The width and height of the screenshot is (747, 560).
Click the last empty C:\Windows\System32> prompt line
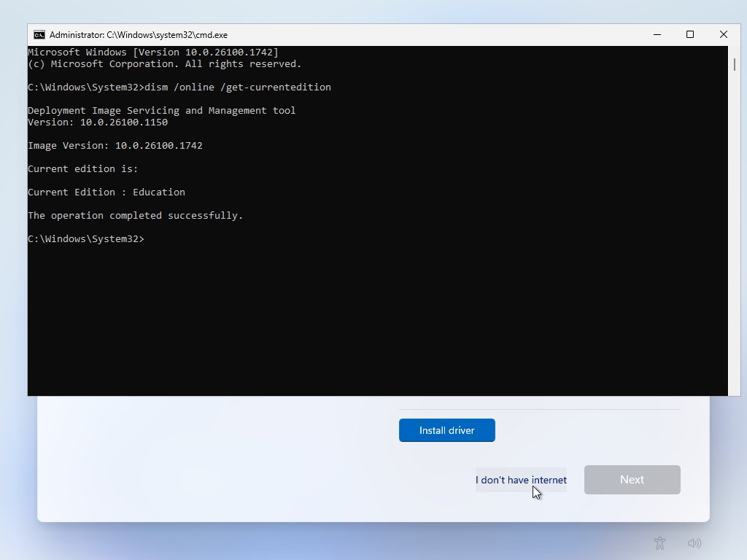pos(86,239)
